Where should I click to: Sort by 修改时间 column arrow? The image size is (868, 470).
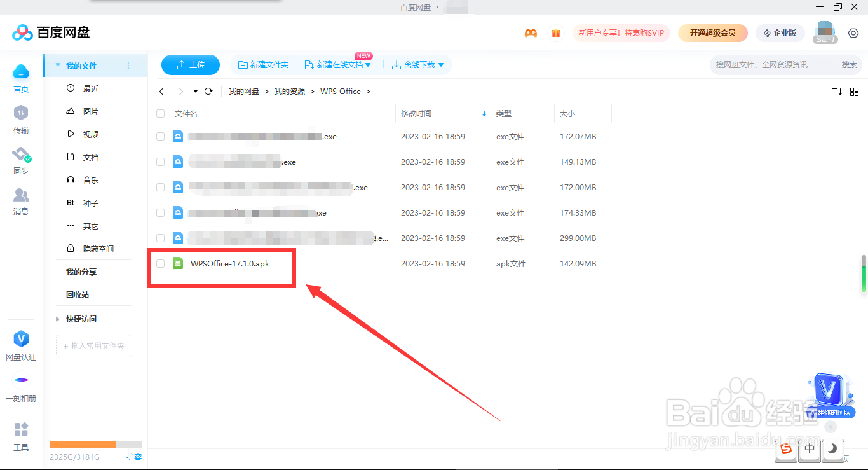[x=484, y=114]
